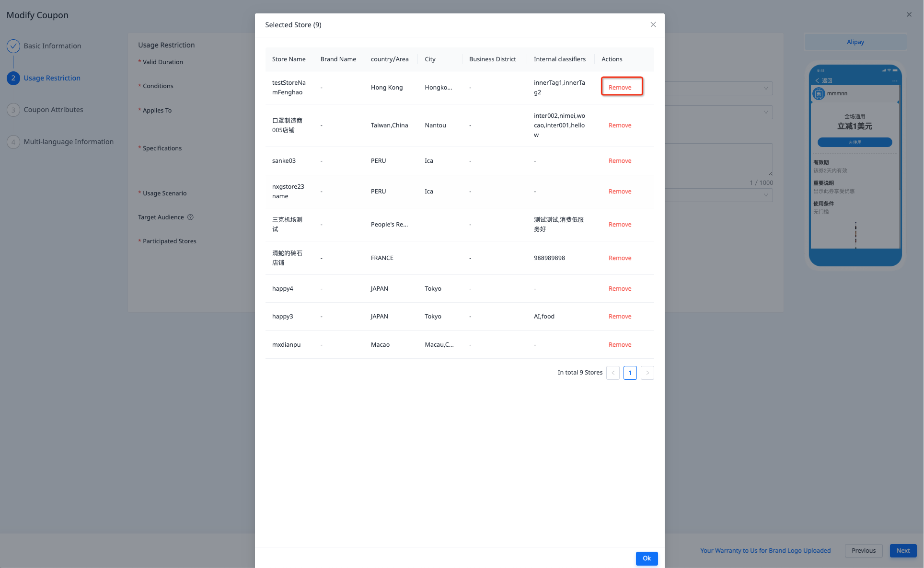
Task: Close the Modify Coupon panel
Action: coord(909,15)
